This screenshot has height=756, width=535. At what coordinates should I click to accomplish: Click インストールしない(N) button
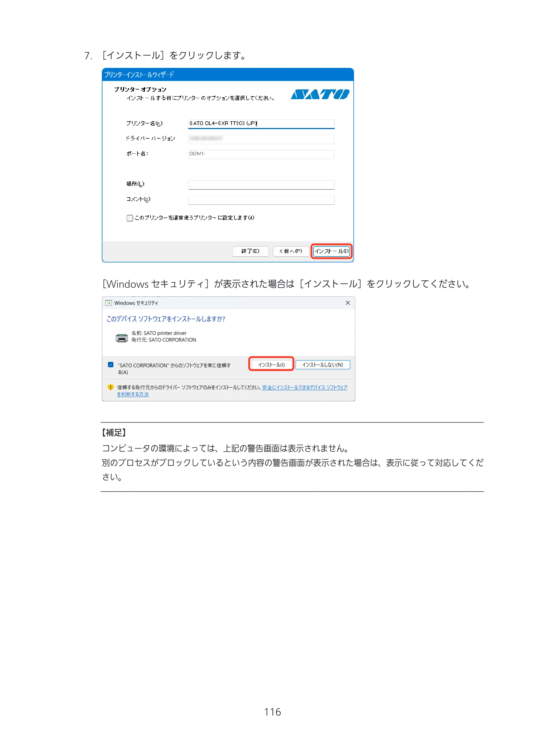pyautogui.click(x=322, y=365)
